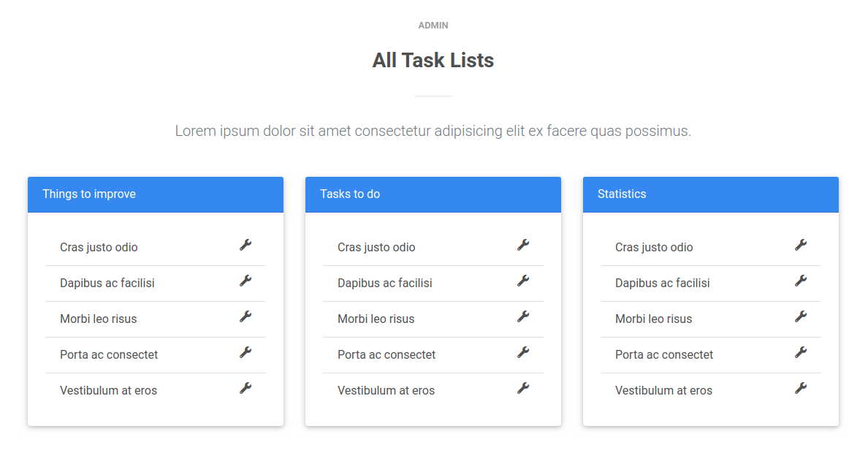
Task: Click wrench for Morbi leo risus in Statistics
Action: coord(801,316)
